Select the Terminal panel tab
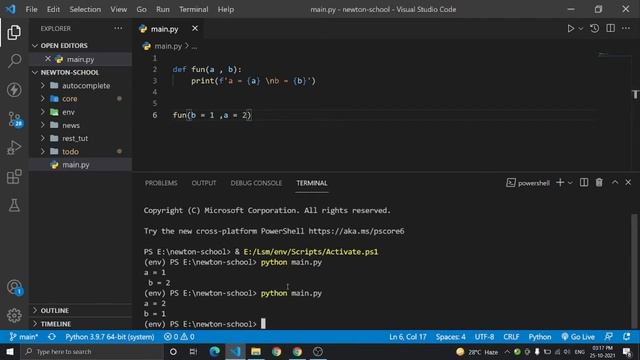The height and width of the screenshot is (360, 640). click(311, 183)
